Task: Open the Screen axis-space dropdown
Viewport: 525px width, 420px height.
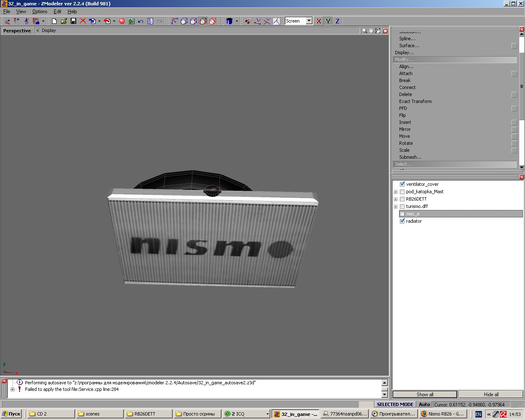Action: click(x=309, y=21)
